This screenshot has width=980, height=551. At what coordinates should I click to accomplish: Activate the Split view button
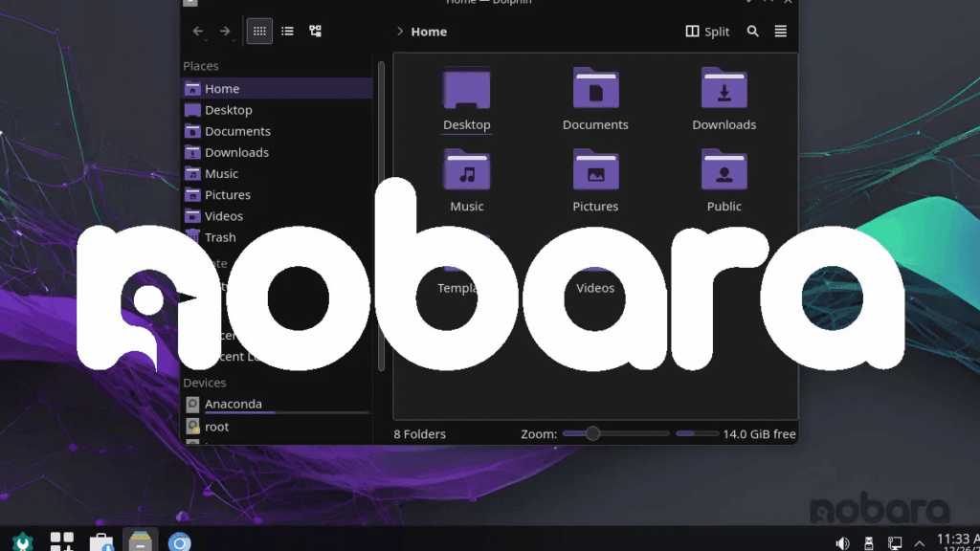(706, 31)
